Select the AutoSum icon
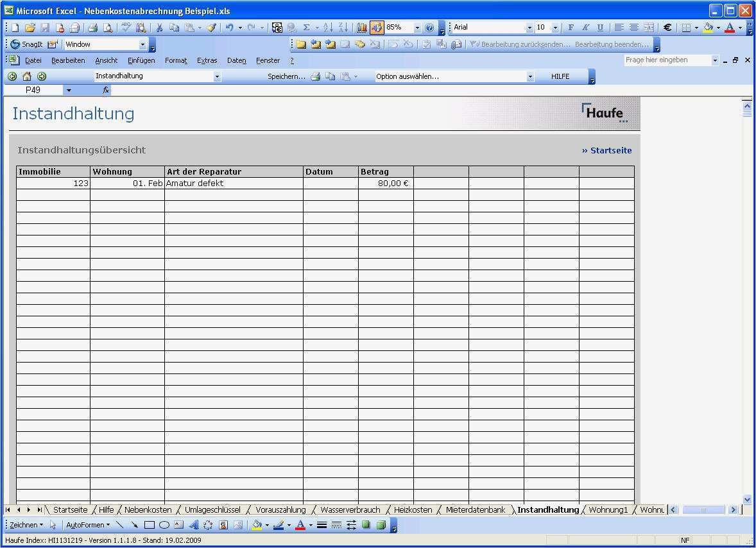756x548 pixels. point(307,27)
